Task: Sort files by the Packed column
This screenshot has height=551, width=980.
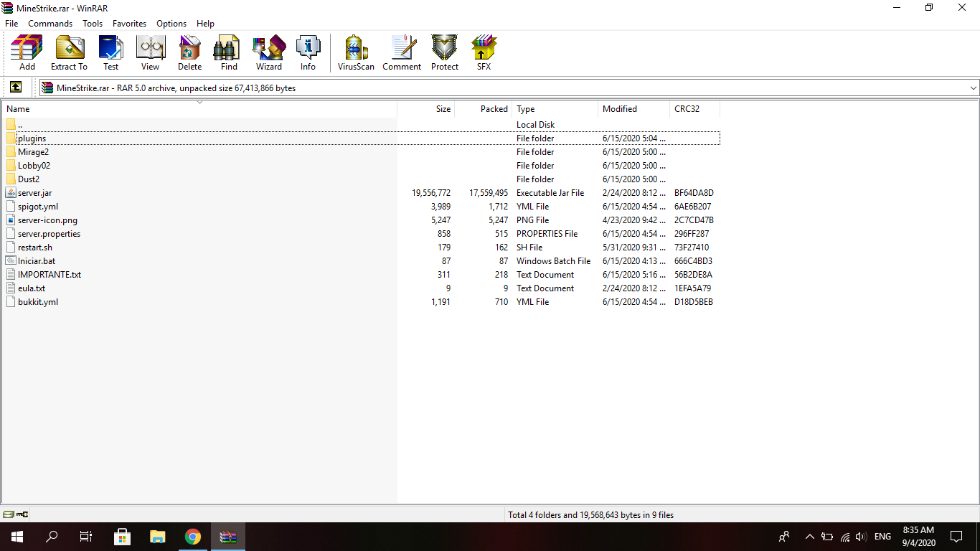Action: [x=484, y=109]
